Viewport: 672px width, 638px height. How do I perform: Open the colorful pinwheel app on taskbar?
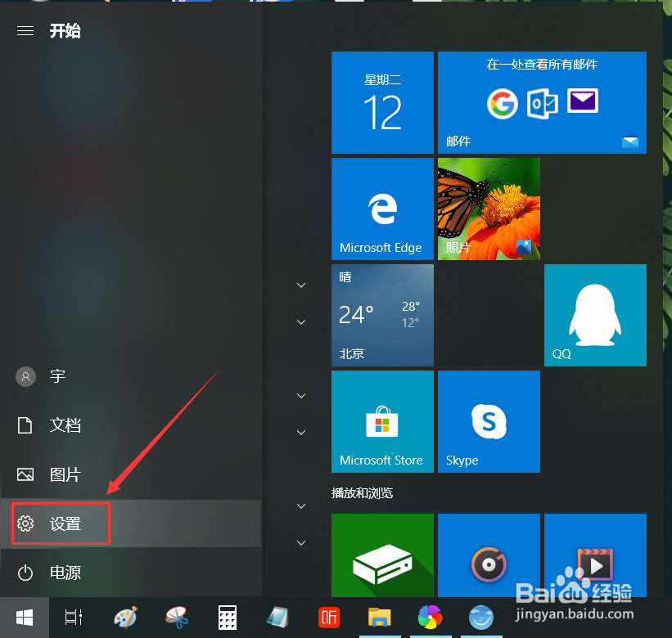[430, 618]
